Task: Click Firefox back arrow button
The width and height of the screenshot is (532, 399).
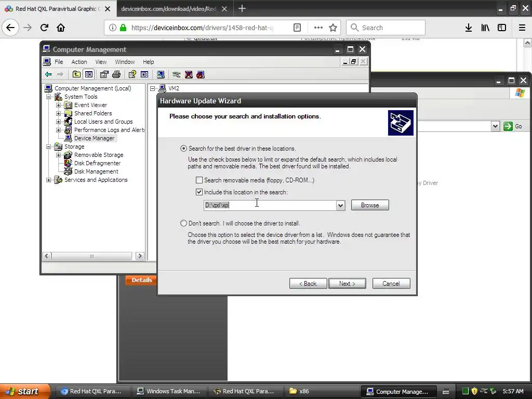Action: point(10,28)
